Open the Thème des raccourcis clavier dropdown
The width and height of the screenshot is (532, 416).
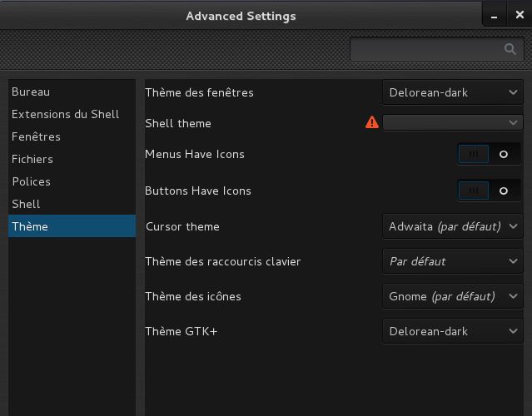click(453, 261)
